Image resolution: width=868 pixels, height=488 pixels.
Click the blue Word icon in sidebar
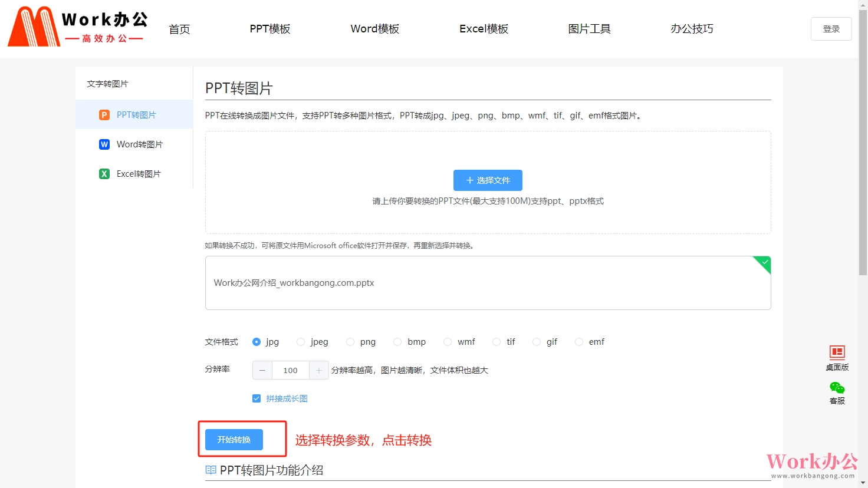click(104, 144)
